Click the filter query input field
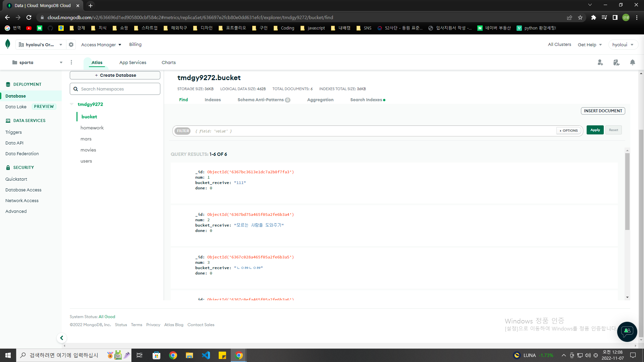 (x=374, y=131)
